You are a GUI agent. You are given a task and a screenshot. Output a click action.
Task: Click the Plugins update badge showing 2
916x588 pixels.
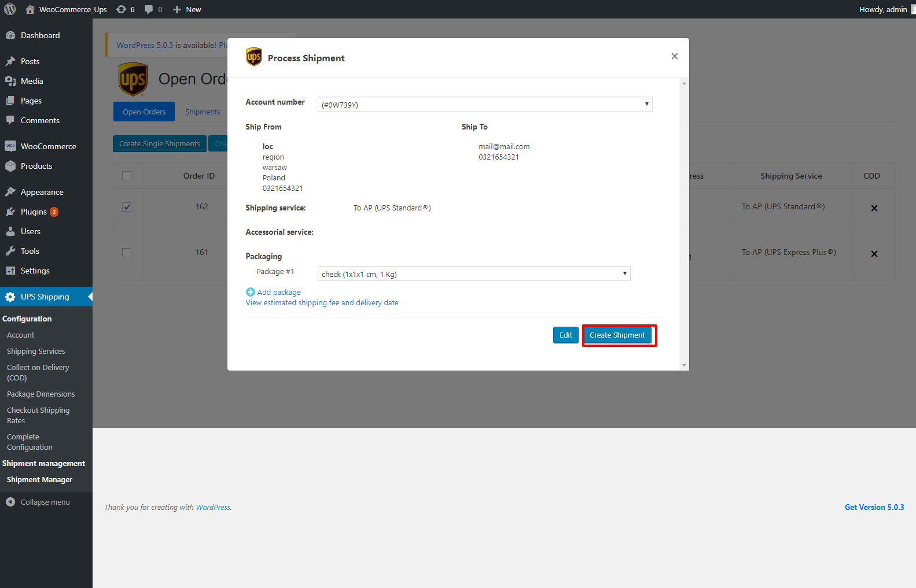pyautogui.click(x=54, y=212)
